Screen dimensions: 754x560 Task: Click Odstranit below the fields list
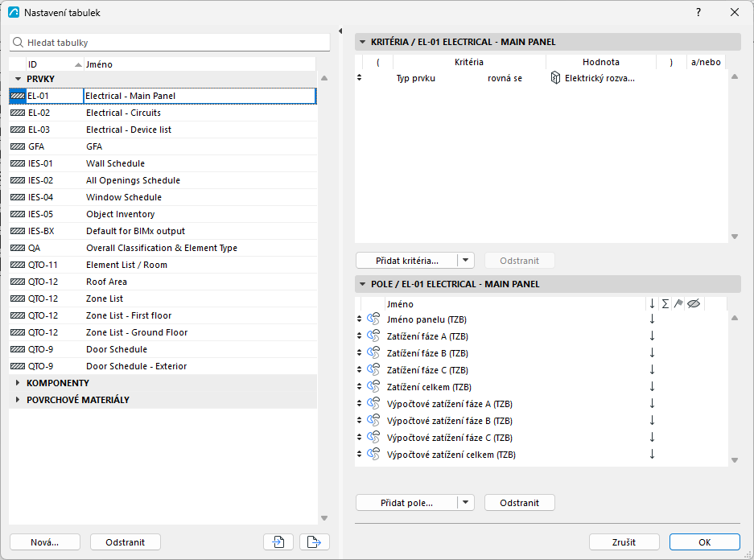coord(519,503)
